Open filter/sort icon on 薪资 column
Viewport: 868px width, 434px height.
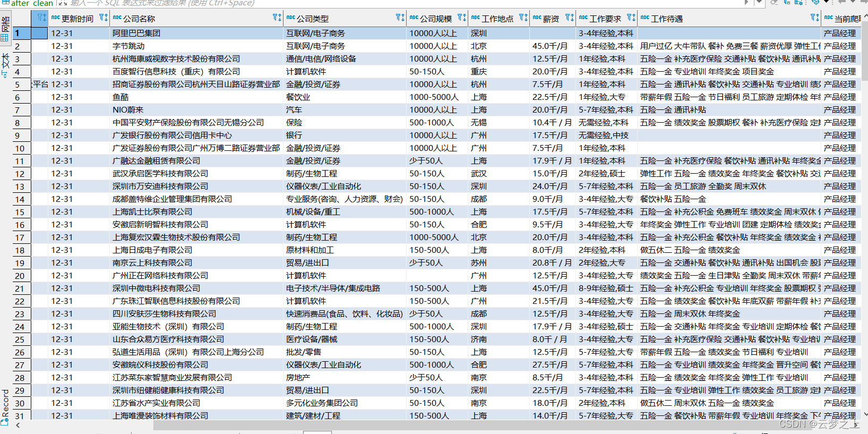570,18
